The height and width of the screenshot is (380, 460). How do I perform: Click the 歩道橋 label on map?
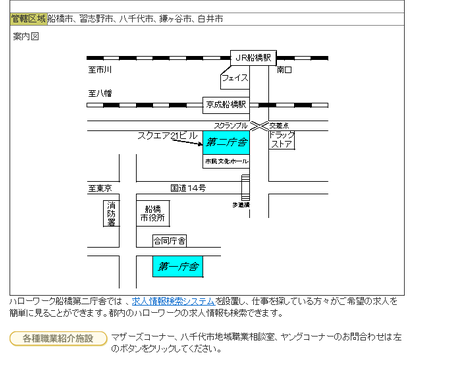coord(241,205)
